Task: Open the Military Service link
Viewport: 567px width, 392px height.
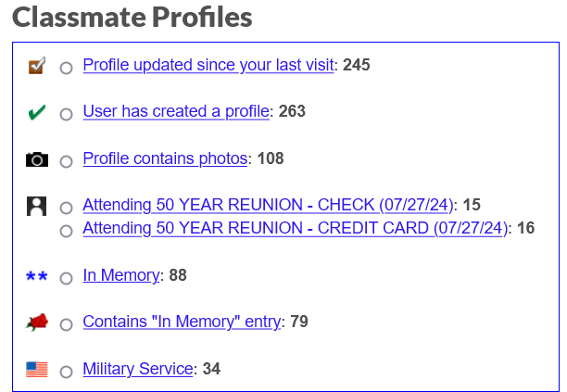Action: [138, 369]
